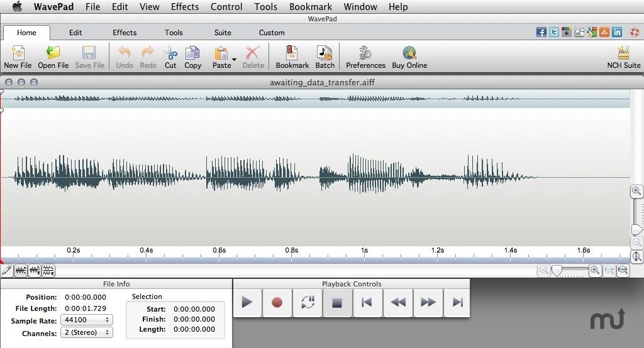Toggle the waveform plus/minus view button
This screenshot has height=348, width=644.
coord(21,270)
